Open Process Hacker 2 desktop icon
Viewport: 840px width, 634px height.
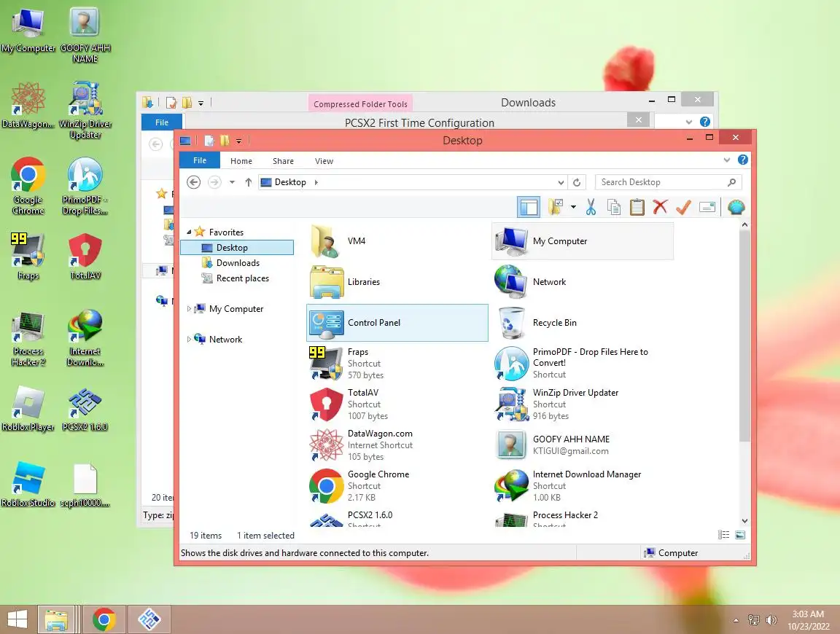pyautogui.click(x=28, y=340)
